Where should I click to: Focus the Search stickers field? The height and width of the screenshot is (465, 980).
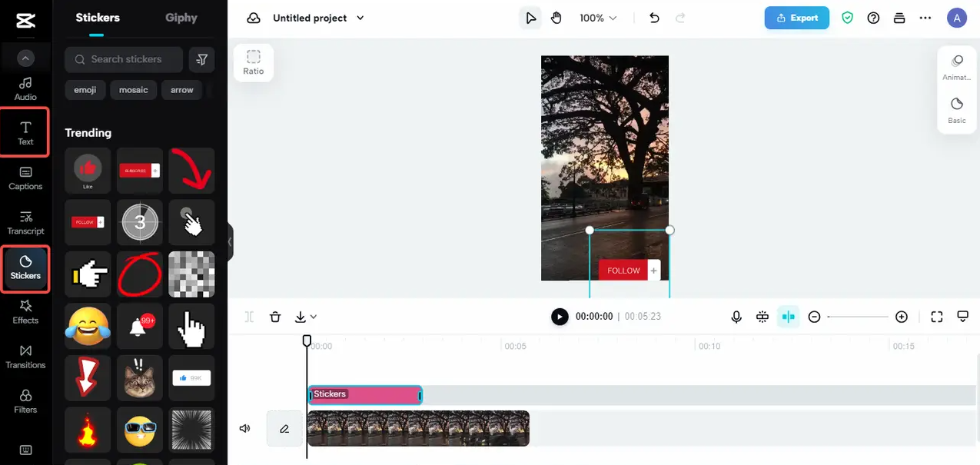point(124,59)
